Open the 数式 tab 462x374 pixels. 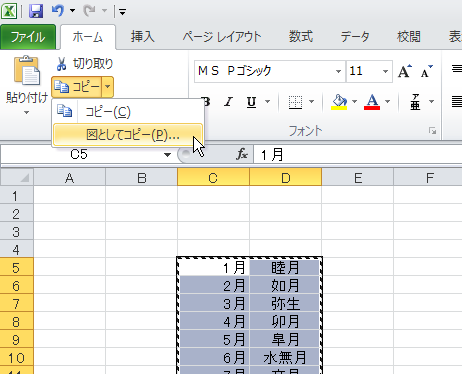click(301, 37)
